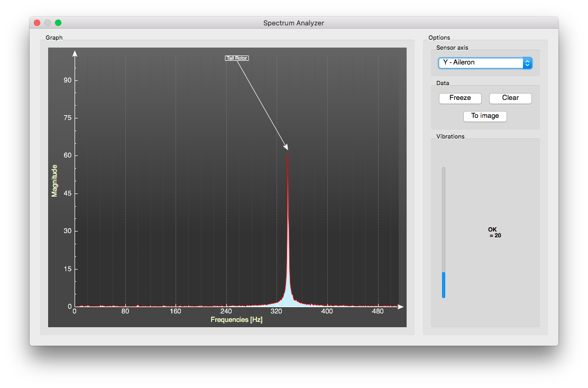Click the 45 magnitude axis tick label
The height and width of the screenshot is (388, 588).
click(x=68, y=193)
